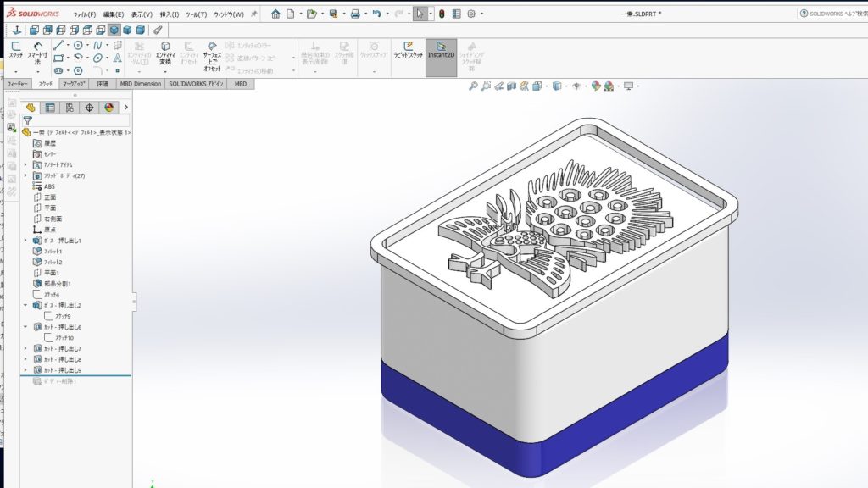Select the 部品分割1 feature in tree

pyautogui.click(x=57, y=284)
